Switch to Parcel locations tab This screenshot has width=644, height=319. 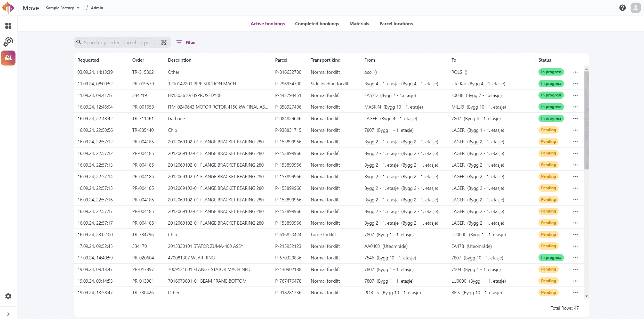pos(396,24)
